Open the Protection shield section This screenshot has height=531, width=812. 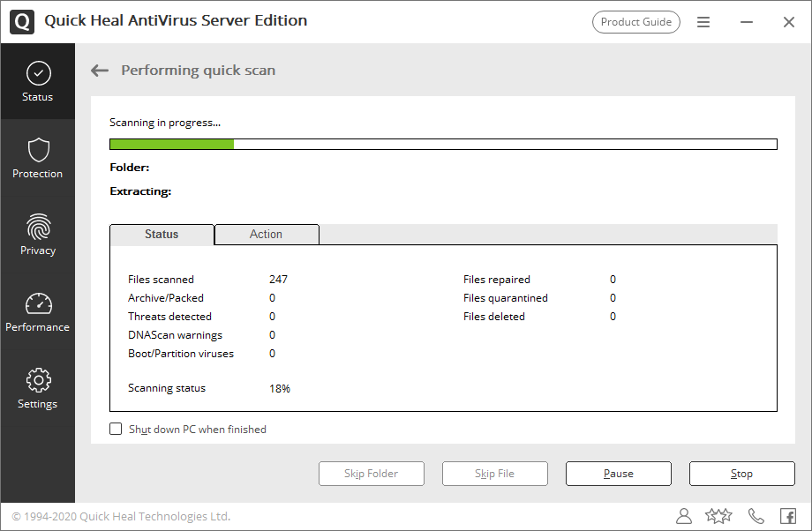(38, 159)
